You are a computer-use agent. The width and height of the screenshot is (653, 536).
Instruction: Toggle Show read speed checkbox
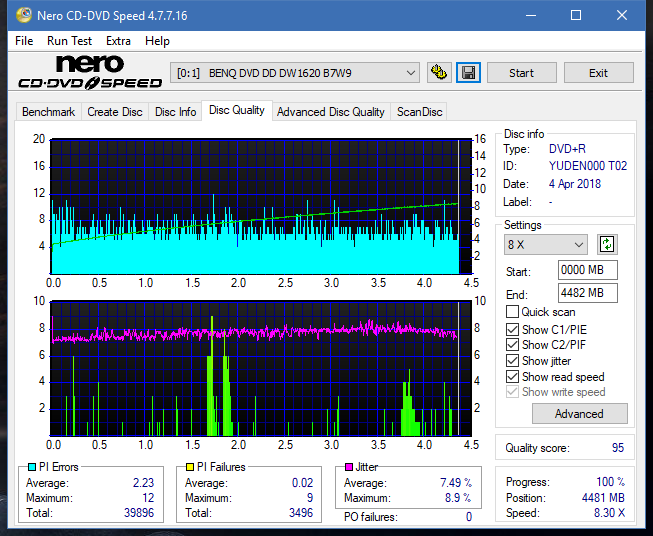(x=512, y=376)
